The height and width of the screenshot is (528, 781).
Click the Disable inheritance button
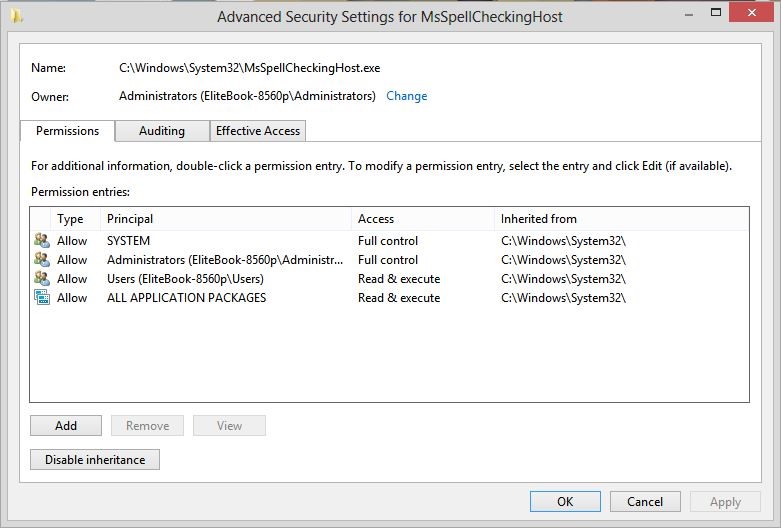[x=95, y=460]
